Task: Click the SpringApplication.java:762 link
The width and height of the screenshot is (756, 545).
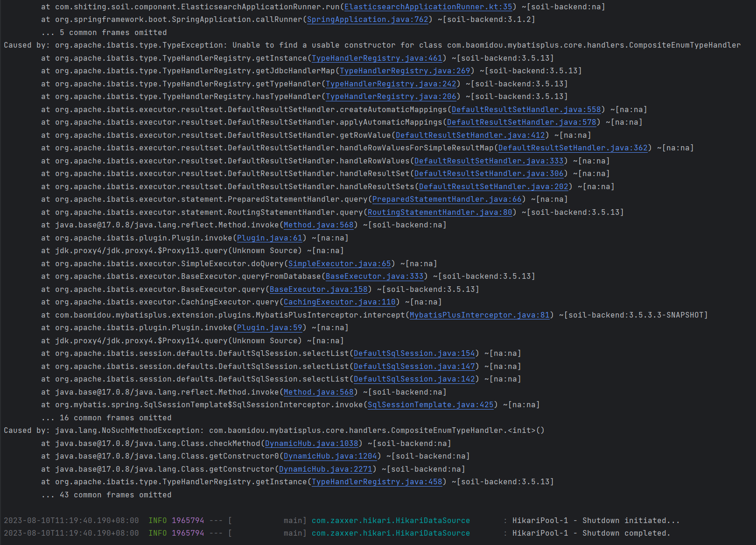Action: pos(367,20)
